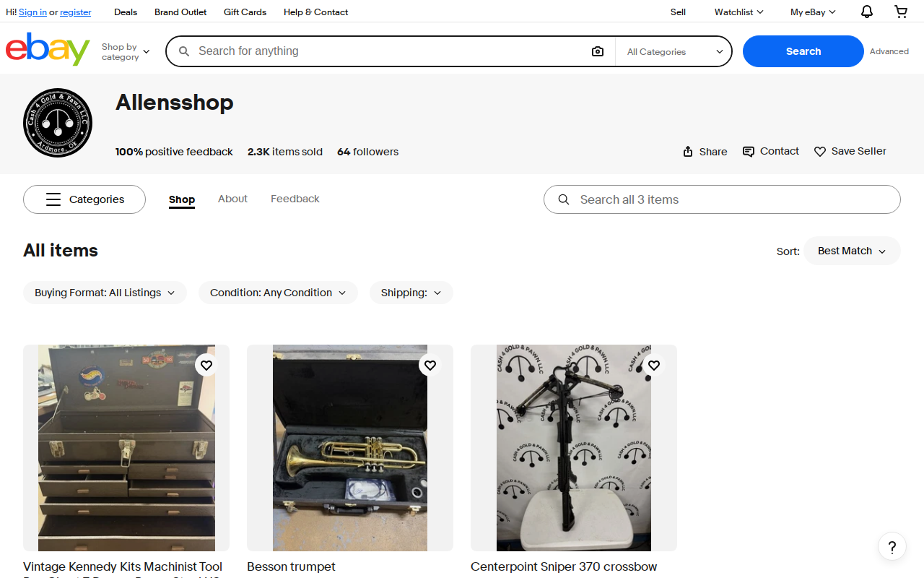Click the eBay logo
Image resolution: width=924 pixels, height=578 pixels.
click(48, 49)
